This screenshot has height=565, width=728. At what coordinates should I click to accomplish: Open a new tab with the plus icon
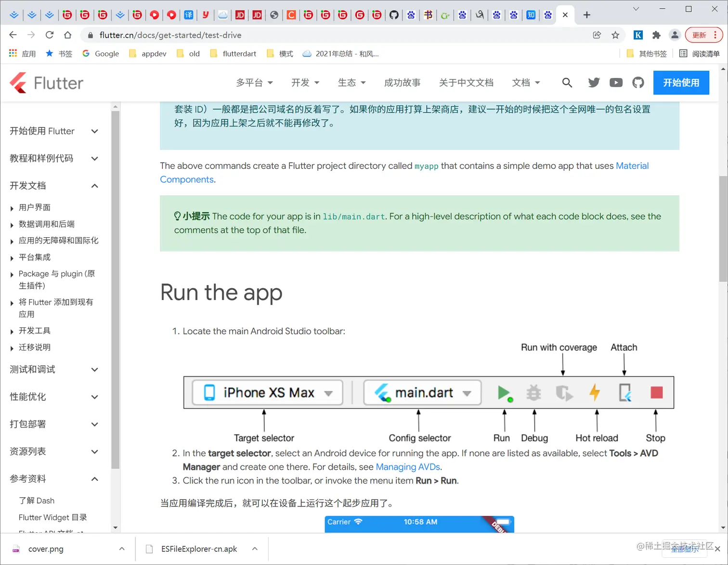[x=586, y=15]
